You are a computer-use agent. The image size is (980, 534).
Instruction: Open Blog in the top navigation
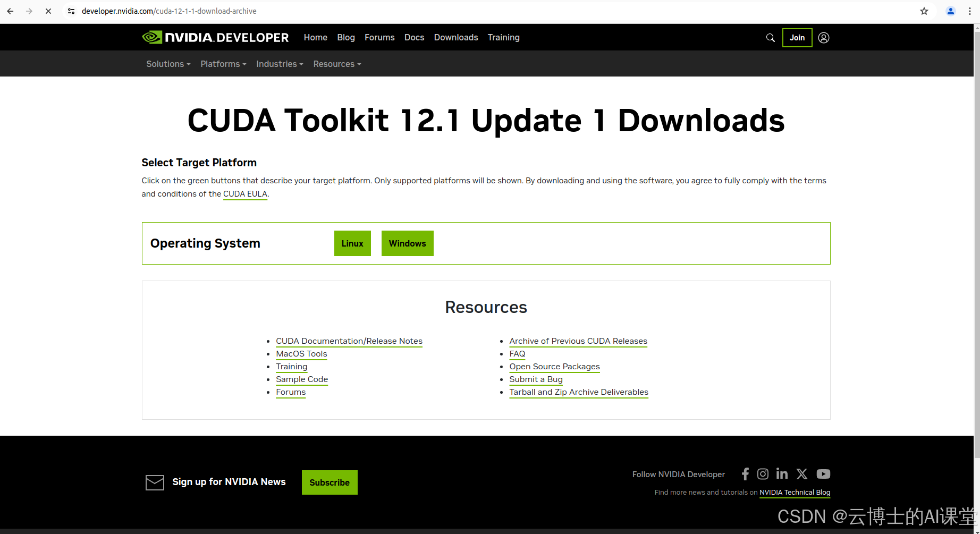(x=346, y=38)
